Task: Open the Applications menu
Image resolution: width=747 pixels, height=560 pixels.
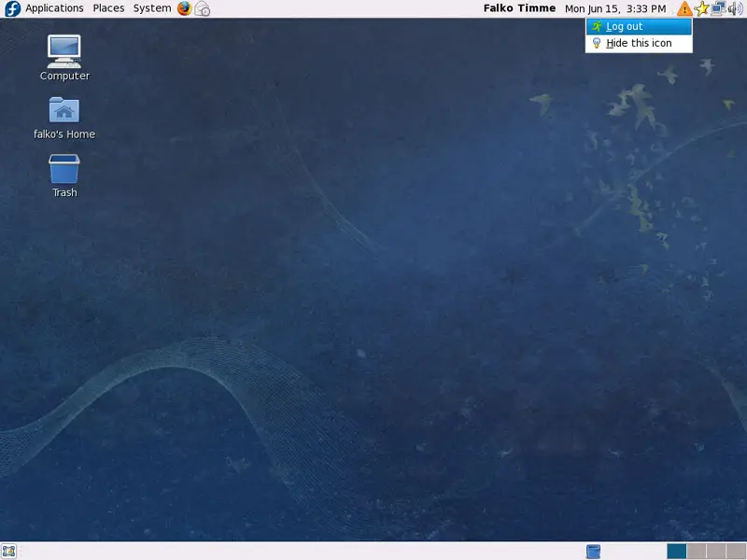Action: 54,8
